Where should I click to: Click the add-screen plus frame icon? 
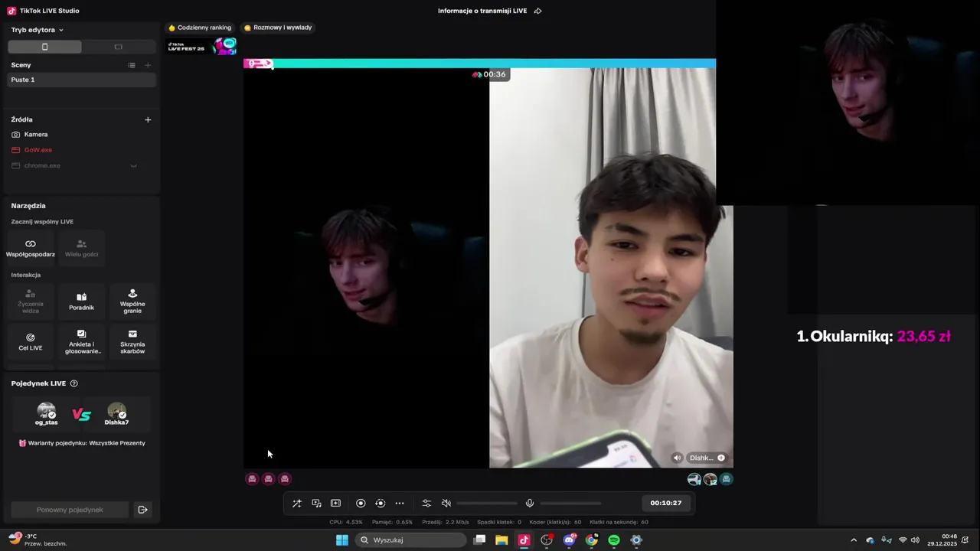coord(335,503)
